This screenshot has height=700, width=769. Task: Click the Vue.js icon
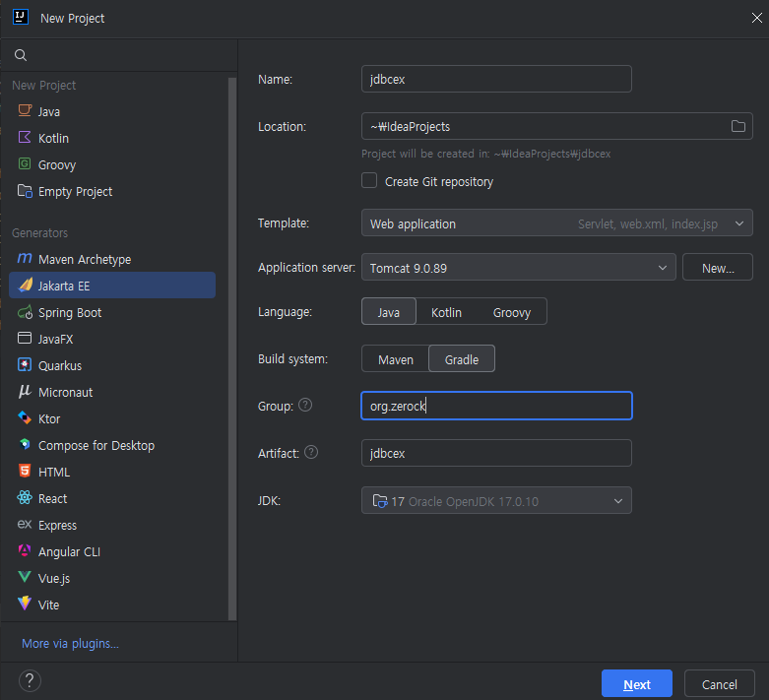tap(25, 577)
